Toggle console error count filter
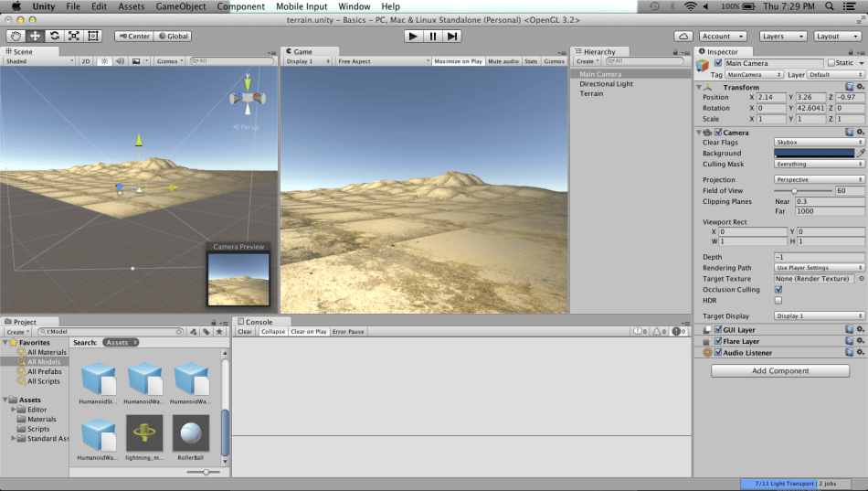This screenshot has width=868, height=491. pos(679,331)
